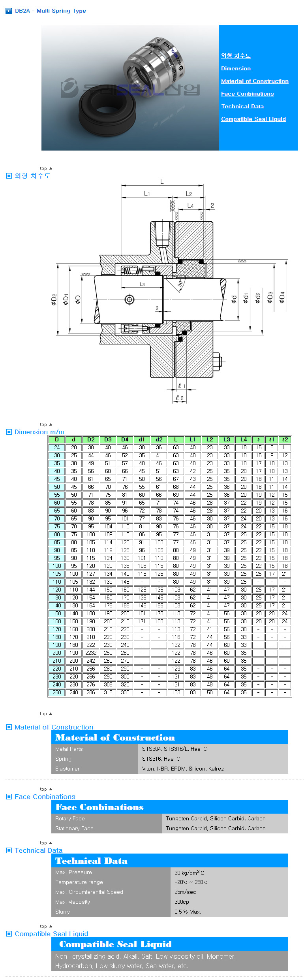Screen dimensions: 304x980
Task: Jump to the Dimension section link
Action: 236,68
